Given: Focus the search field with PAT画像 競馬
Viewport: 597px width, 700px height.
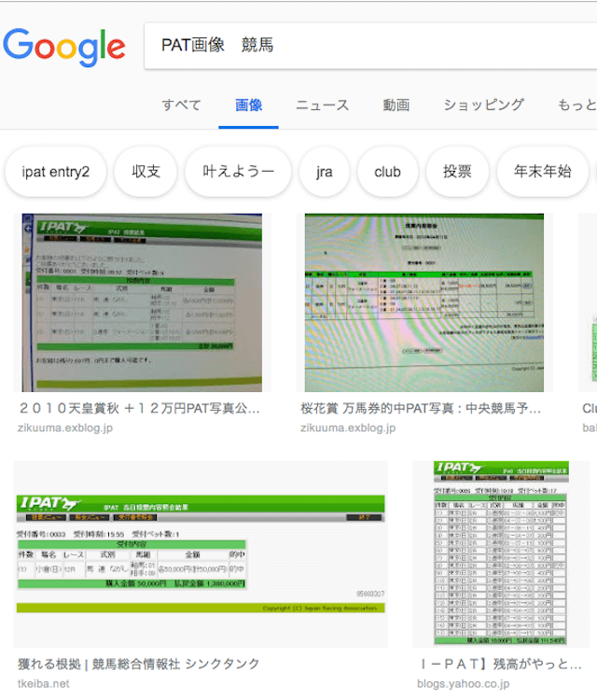Looking at the screenshot, I should (370, 46).
